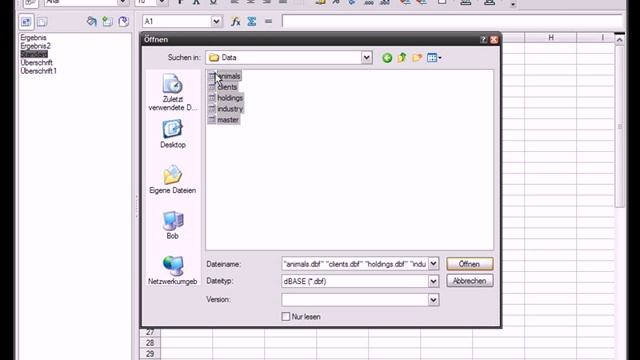This screenshot has width=640, height=360.
Task: Click the Version field
Action: tap(355, 300)
